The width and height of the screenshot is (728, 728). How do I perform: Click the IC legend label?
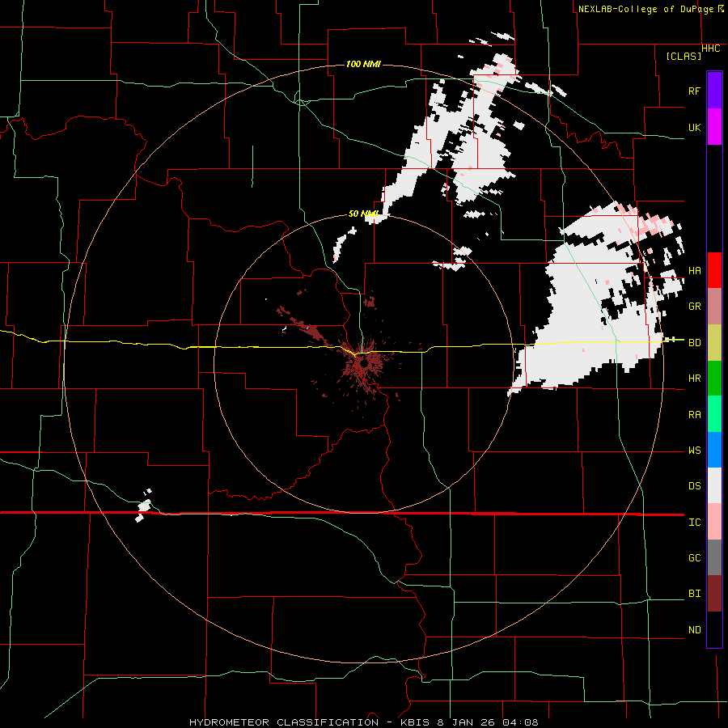(x=694, y=522)
